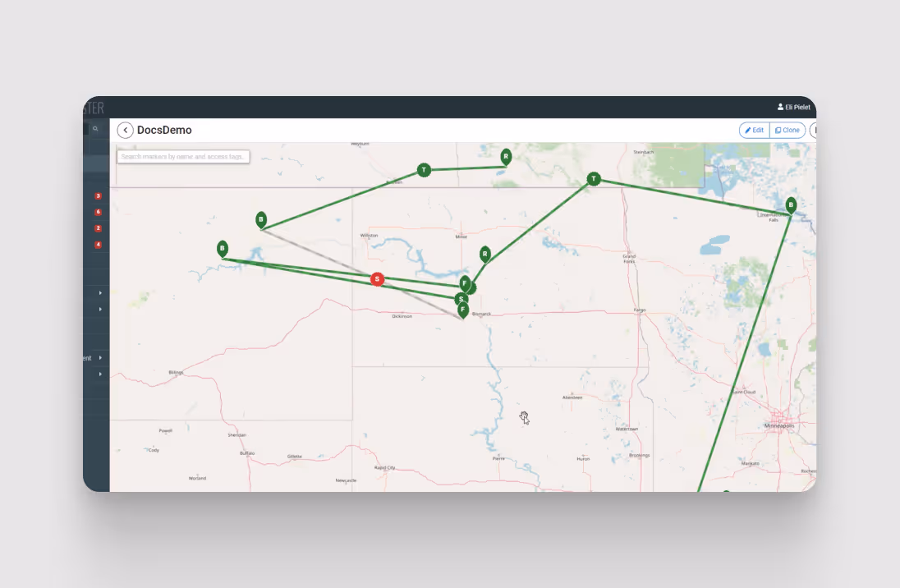Screen dimensions: 900x588
Task: Select the F marker beside Bismarck
Action: point(462,310)
